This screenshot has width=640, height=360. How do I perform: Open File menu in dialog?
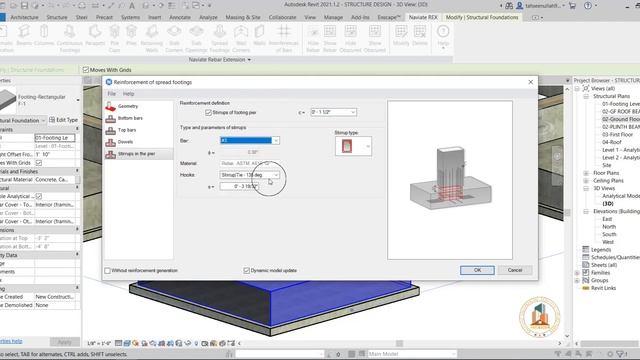point(111,94)
